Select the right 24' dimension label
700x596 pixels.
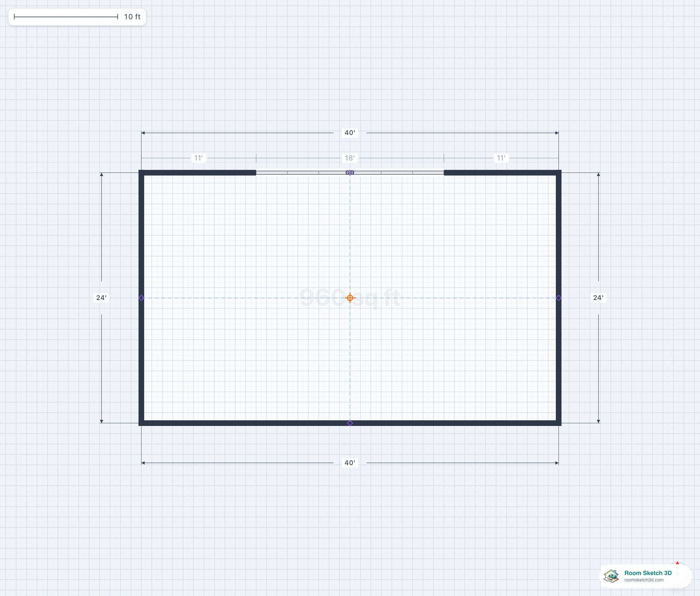[598, 298]
